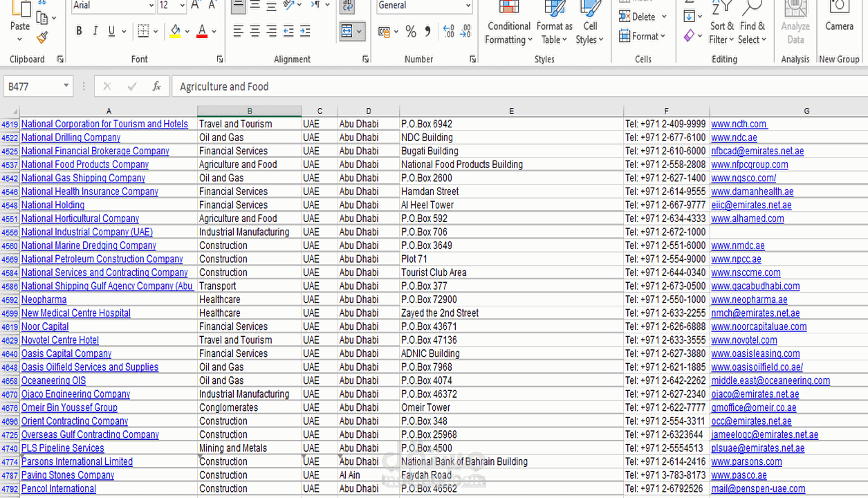Open Neopharma company link

click(x=44, y=299)
